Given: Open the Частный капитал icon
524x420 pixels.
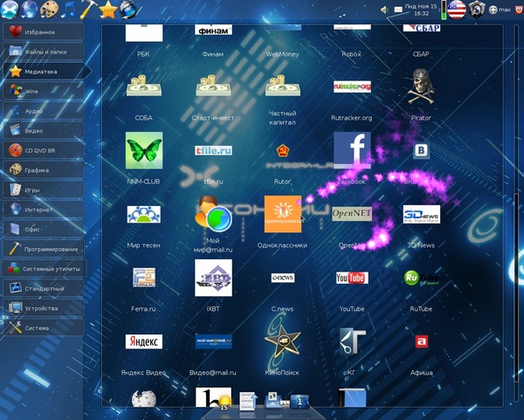Looking at the screenshot, I should coord(282,86).
